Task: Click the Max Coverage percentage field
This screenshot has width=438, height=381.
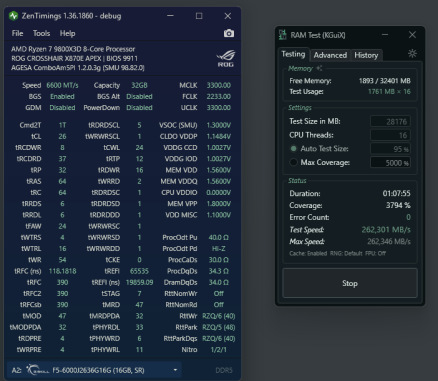Action: pos(390,163)
